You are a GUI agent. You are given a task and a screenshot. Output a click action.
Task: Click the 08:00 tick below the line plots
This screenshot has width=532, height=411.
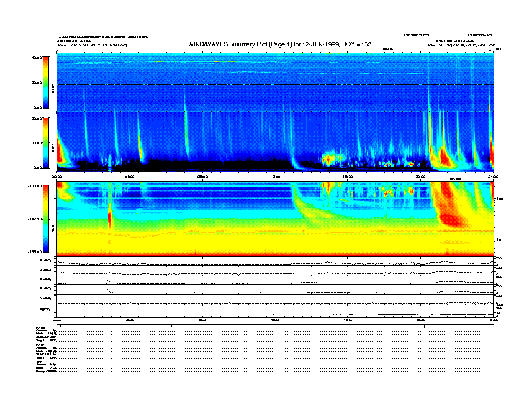click(x=202, y=320)
